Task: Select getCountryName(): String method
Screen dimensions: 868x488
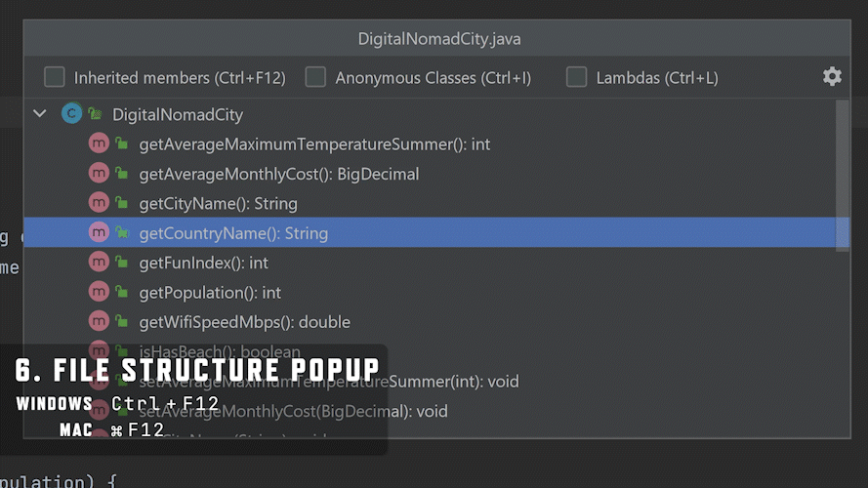Action: [233, 233]
